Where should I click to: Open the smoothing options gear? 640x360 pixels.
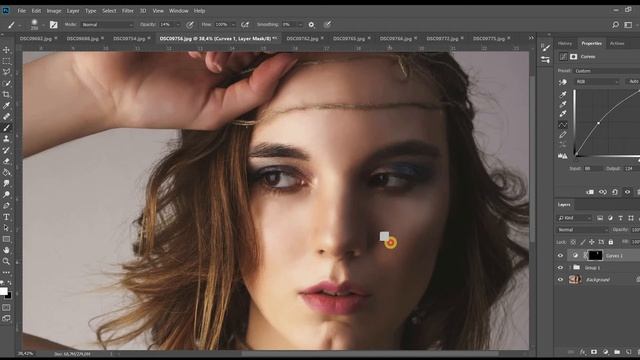[311, 25]
